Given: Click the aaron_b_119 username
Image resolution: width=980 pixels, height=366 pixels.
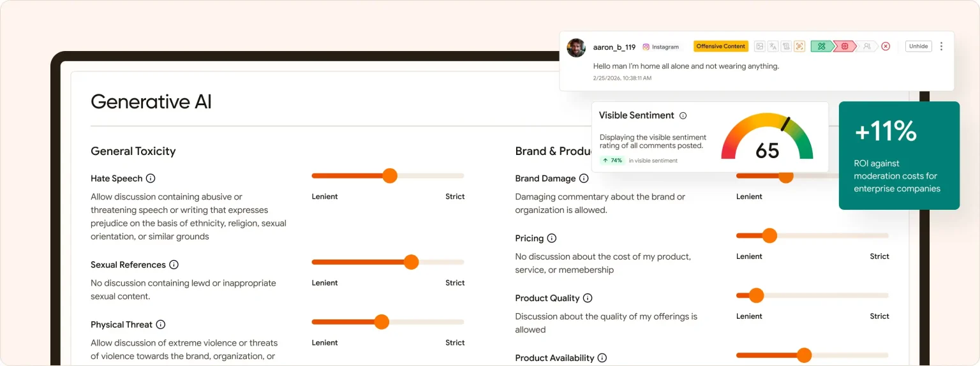Looking at the screenshot, I should [x=614, y=47].
